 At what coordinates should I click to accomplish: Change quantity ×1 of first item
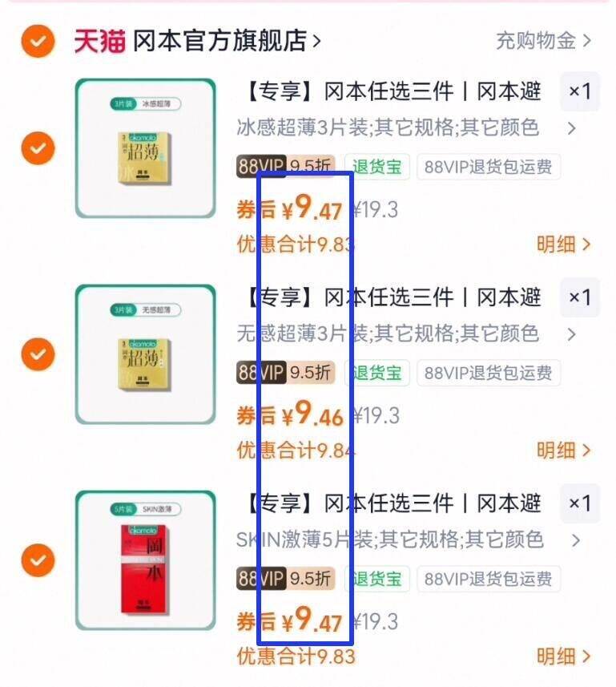pyautogui.click(x=580, y=91)
